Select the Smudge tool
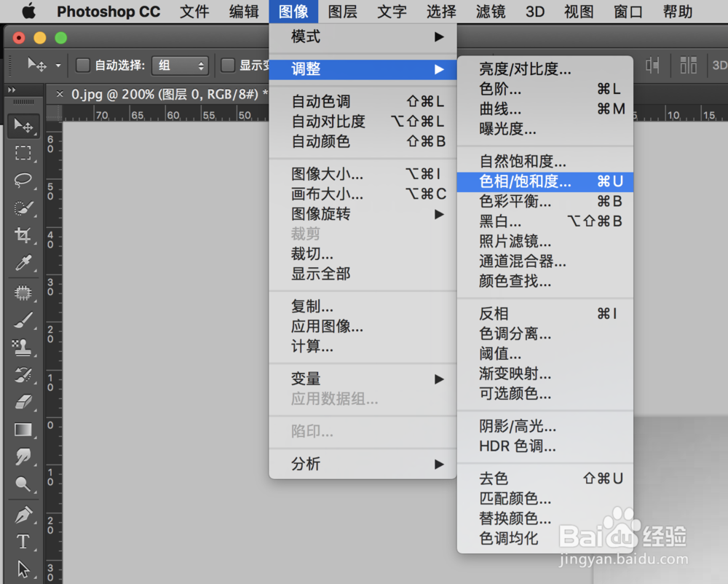The image size is (728, 584). click(x=23, y=457)
